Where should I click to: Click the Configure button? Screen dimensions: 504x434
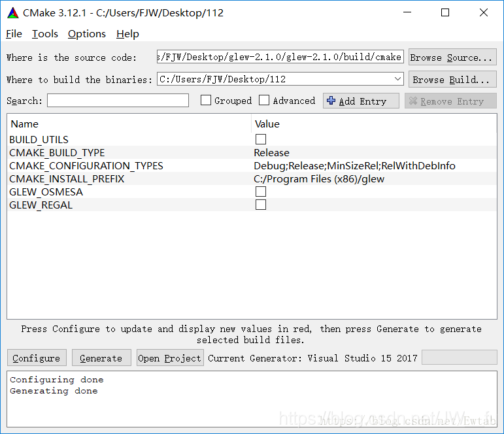pyautogui.click(x=37, y=358)
